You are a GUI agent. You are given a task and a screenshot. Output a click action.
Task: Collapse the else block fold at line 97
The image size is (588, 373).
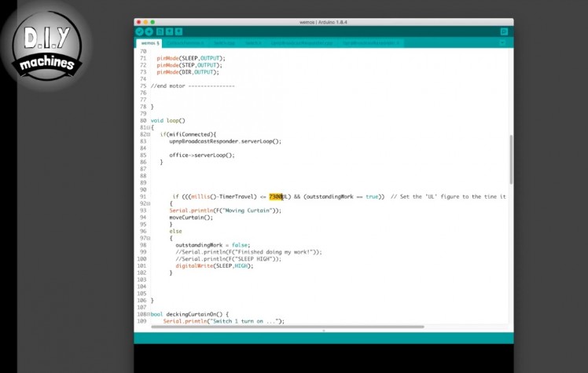pos(148,238)
